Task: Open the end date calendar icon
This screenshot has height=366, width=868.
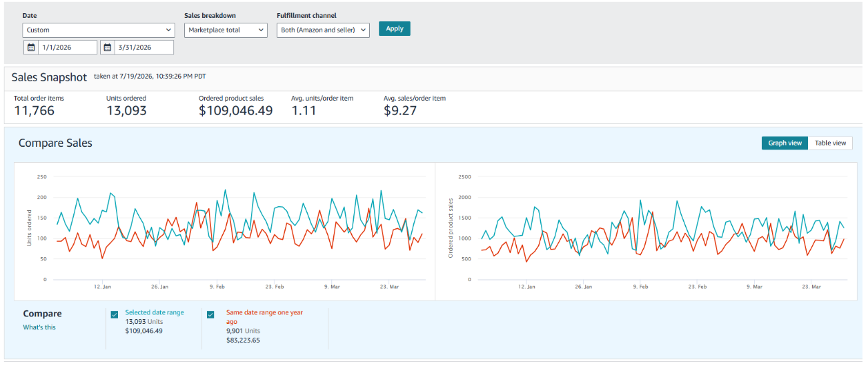Action: click(x=108, y=48)
